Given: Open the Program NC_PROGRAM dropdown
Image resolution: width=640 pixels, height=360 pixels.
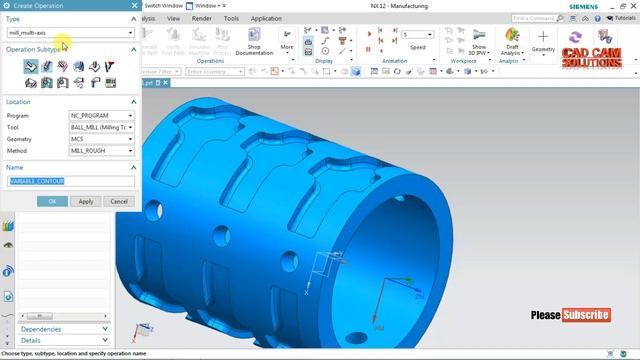Looking at the screenshot, I should click(102, 116).
